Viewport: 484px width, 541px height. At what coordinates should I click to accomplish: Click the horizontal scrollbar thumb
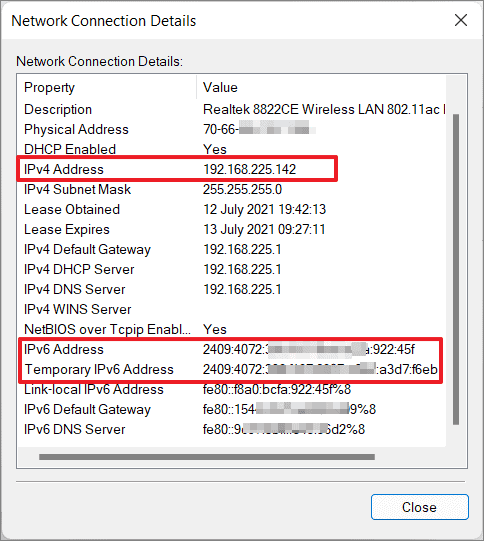207,457
